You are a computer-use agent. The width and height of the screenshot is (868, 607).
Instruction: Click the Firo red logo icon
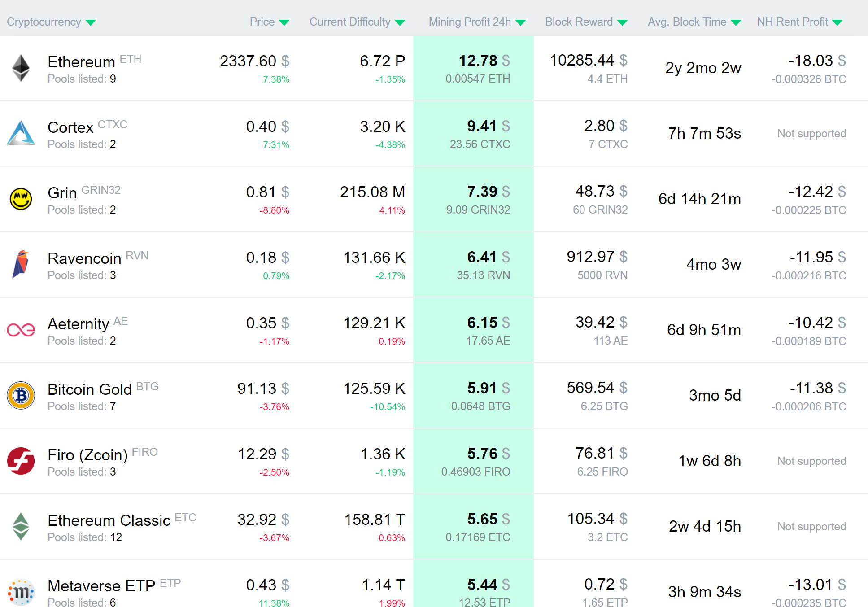tap(21, 461)
